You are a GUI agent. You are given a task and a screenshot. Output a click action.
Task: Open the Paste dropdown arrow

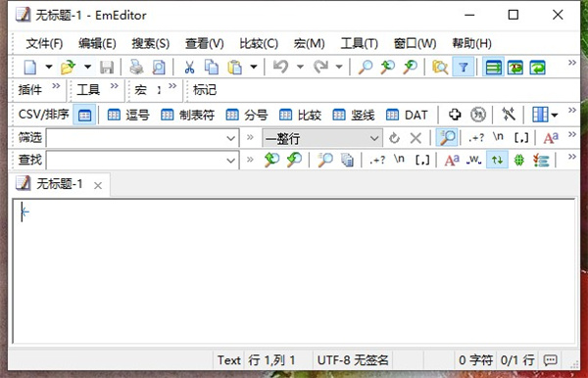(x=254, y=67)
